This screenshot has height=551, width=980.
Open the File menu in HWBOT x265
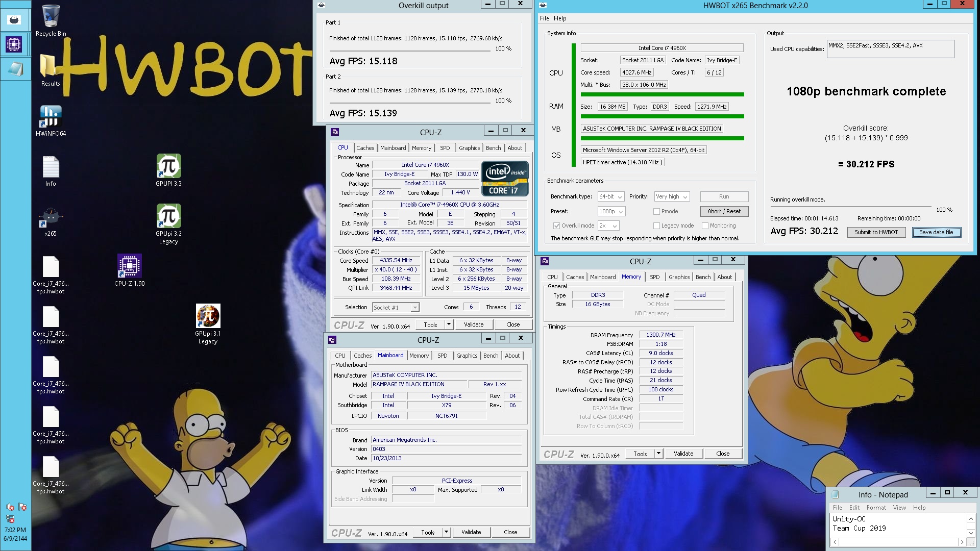point(545,18)
